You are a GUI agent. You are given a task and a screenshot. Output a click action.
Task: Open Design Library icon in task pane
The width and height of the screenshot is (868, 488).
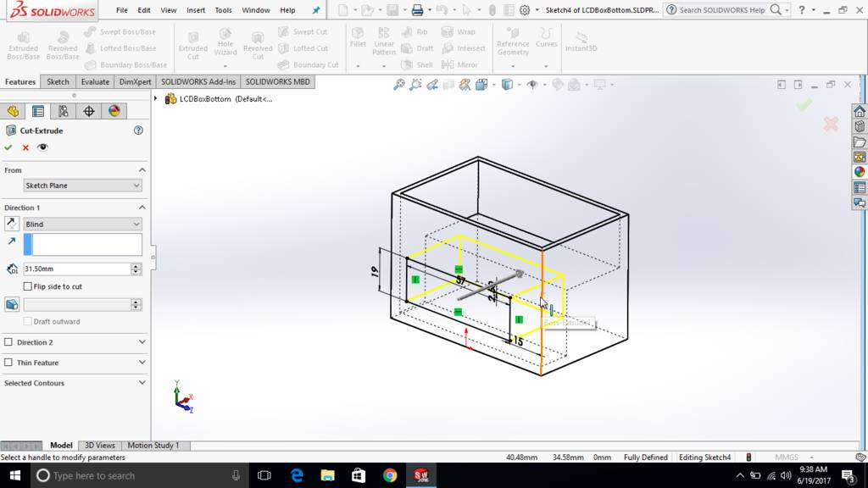click(860, 127)
